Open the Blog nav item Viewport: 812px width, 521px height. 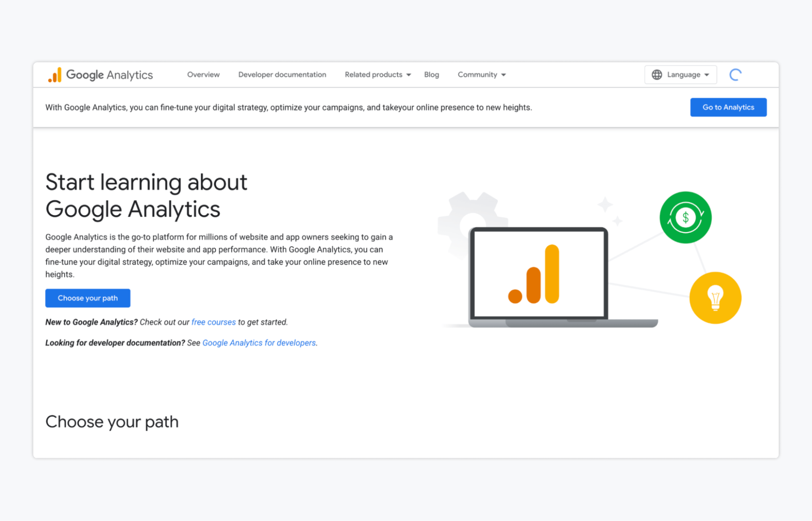pyautogui.click(x=431, y=75)
